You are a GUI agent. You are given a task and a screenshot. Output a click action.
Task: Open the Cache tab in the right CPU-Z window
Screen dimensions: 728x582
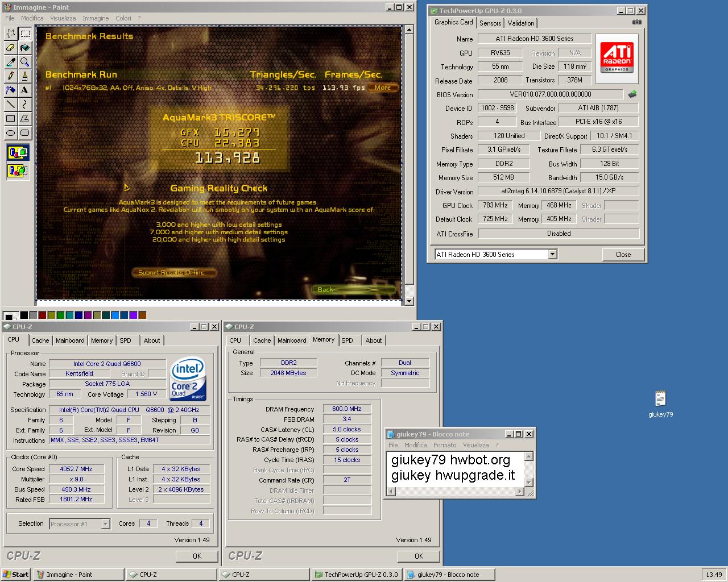click(x=262, y=340)
